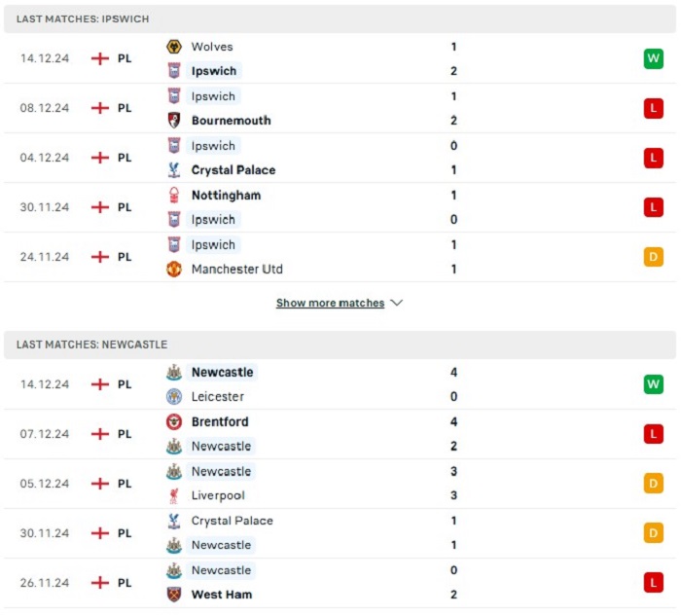Click the Crystal Palace crest in Ipswich matches

(x=174, y=170)
